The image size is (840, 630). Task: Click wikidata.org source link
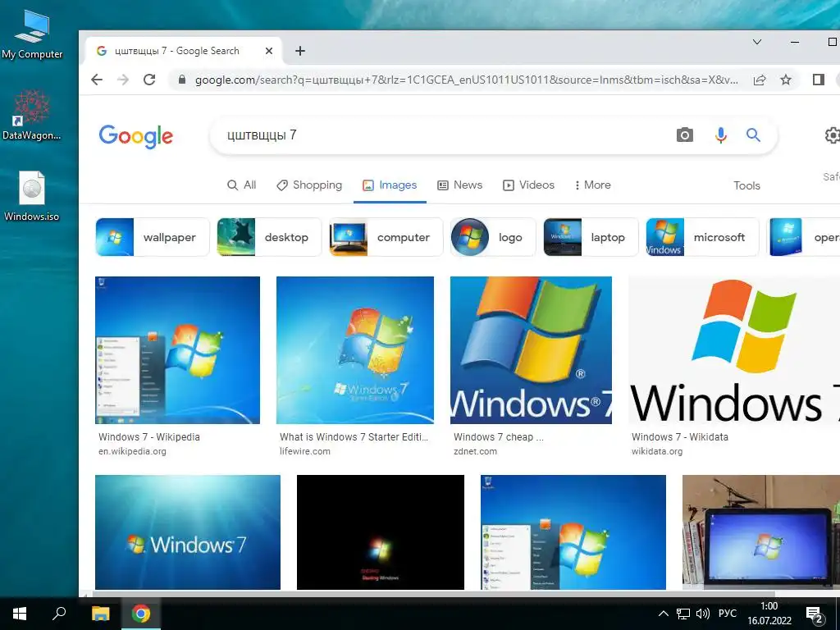[657, 452]
